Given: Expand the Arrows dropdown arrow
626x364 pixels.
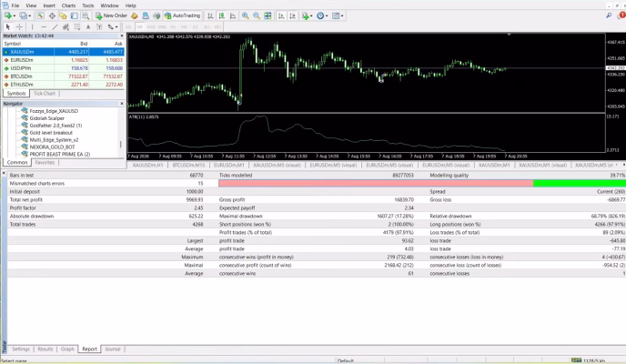Looking at the screenshot, I should point(116,27).
